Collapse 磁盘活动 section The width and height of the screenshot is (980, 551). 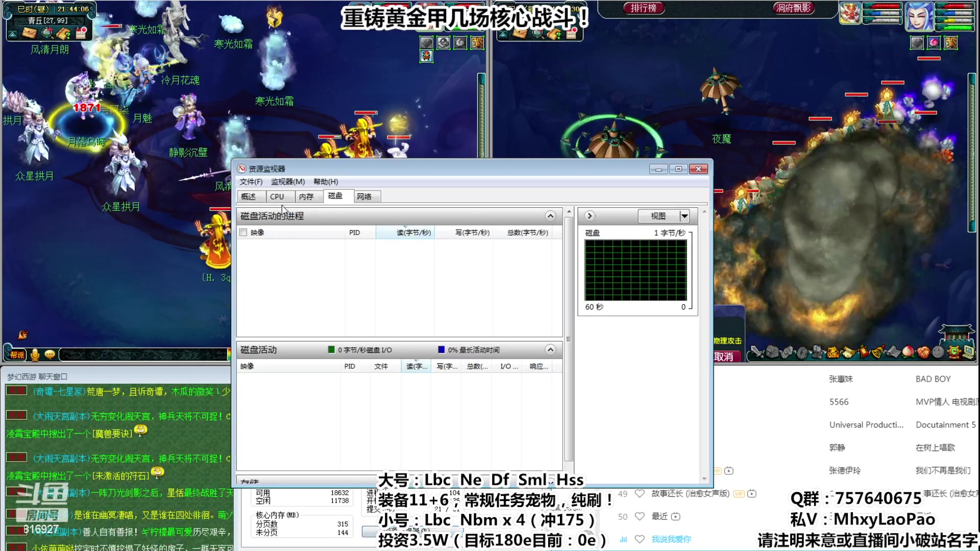click(x=550, y=349)
